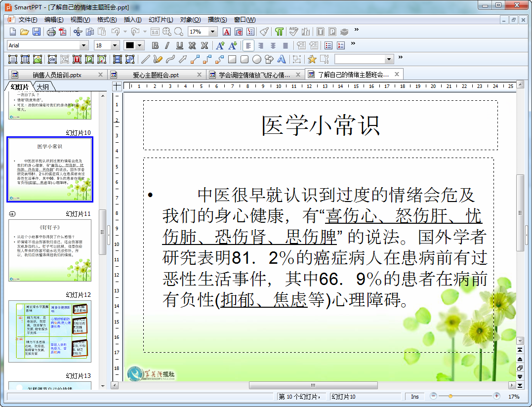
Task: Open the AutoShapes tool
Action: [269, 59]
